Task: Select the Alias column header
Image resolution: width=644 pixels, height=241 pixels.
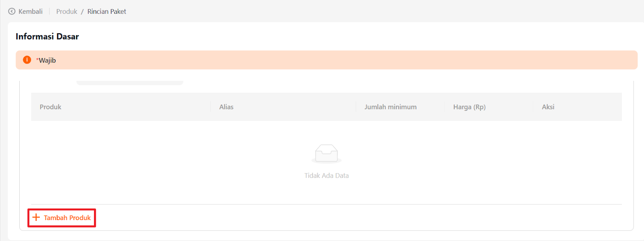Action: point(226,107)
